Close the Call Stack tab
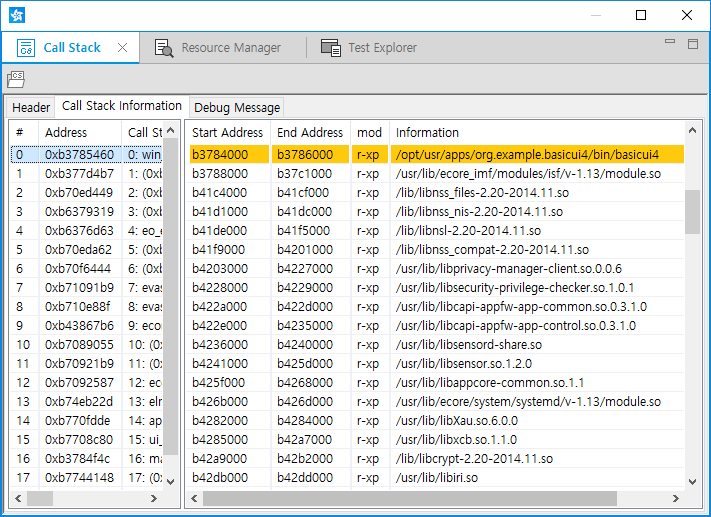Viewport: 711px width, 517px height. [x=122, y=48]
